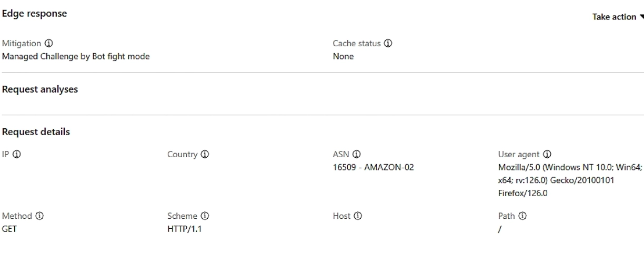Click the GET method value
This screenshot has height=254, width=644.
[9, 229]
